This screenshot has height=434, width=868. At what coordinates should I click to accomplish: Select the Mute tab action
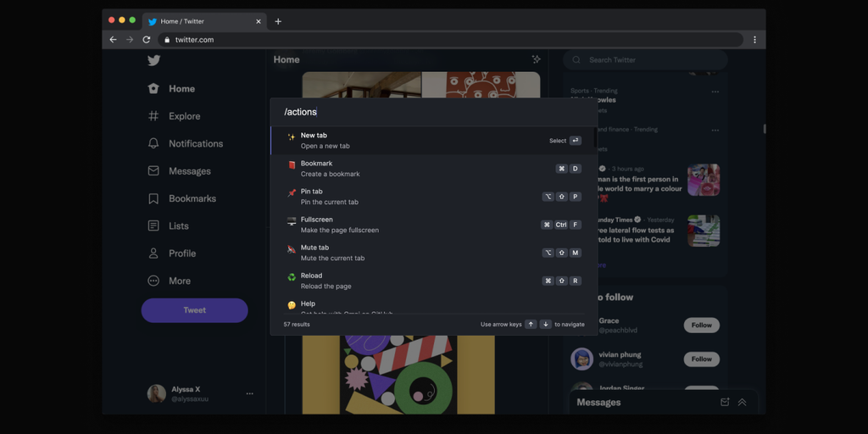click(x=431, y=253)
